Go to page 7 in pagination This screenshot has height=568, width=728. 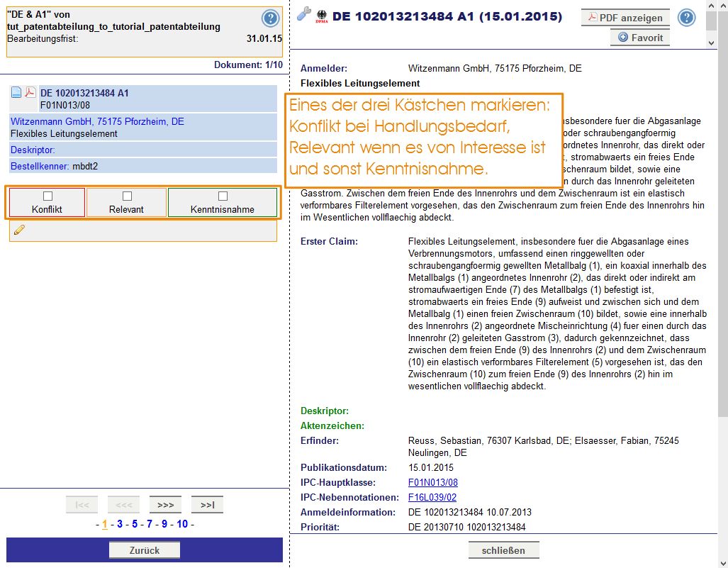point(150,524)
